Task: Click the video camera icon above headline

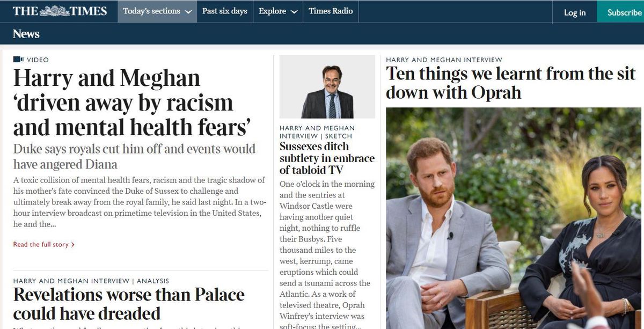Action: 18,60
